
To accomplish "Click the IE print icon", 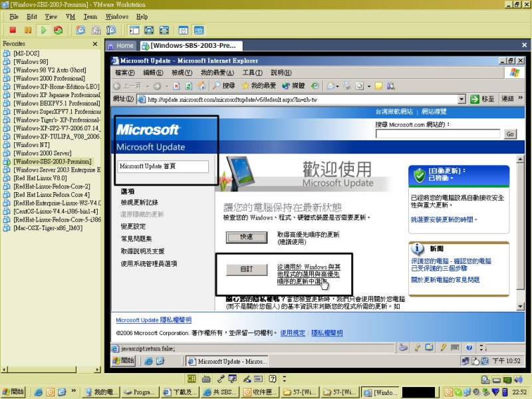I will point(346,86).
